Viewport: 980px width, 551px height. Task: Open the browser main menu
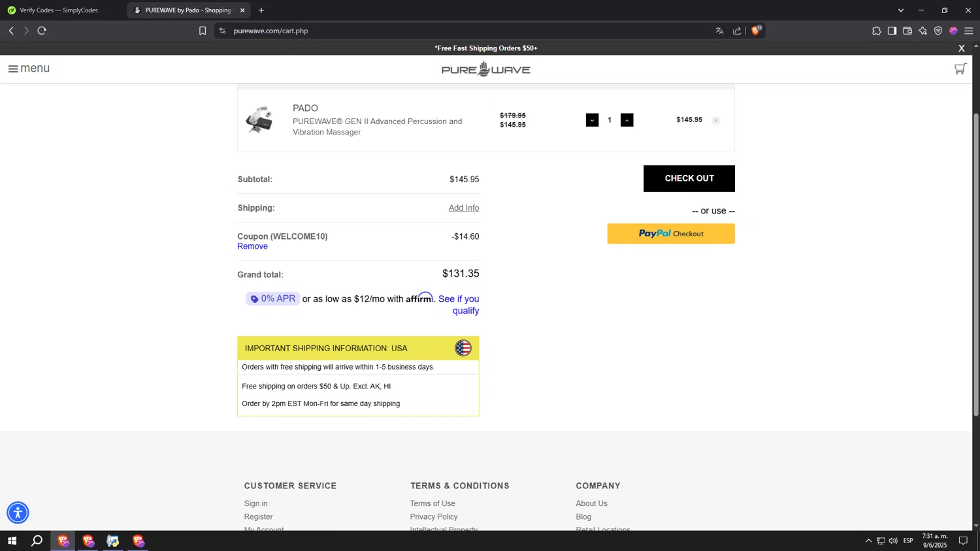coord(969,31)
